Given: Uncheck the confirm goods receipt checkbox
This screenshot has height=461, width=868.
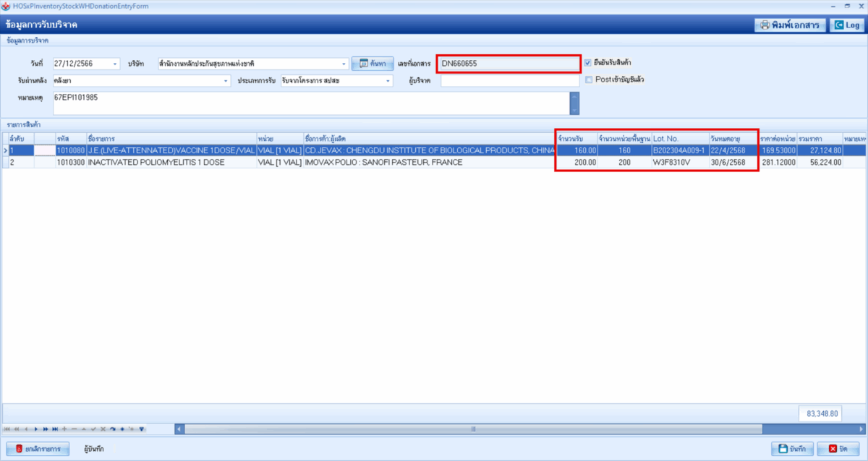Looking at the screenshot, I should (588, 63).
